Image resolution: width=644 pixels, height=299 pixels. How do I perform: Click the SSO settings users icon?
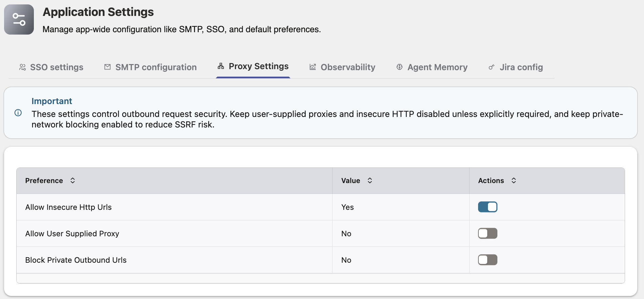tap(22, 67)
